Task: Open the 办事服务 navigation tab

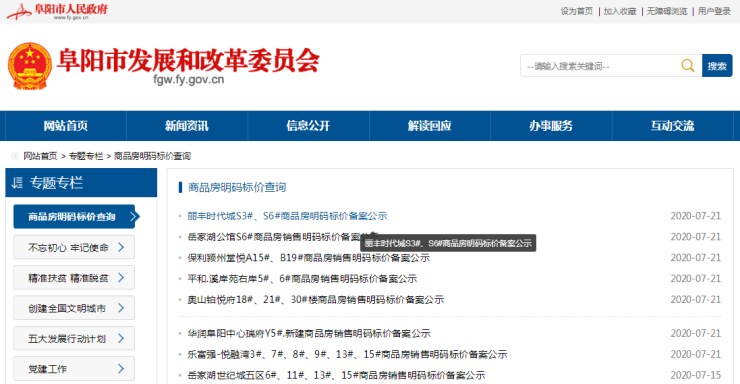Action: [551, 126]
